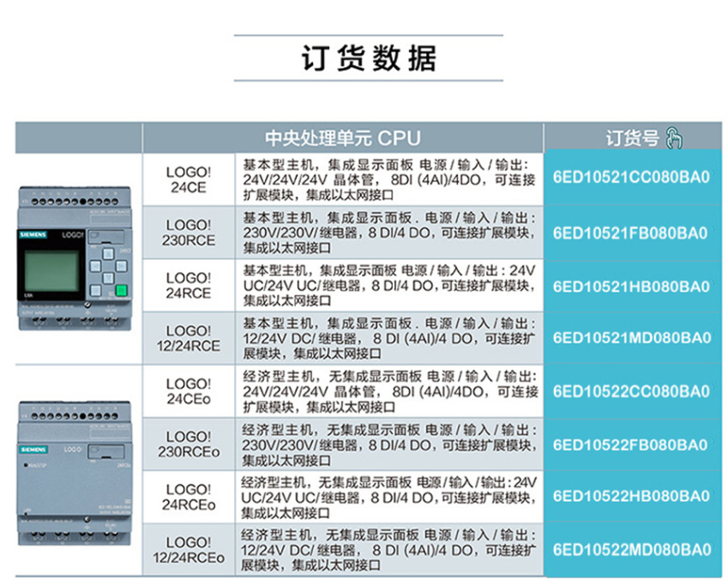Click the hand pointer icon beside 订货号
The image size is (728, 580).
click(674, 138)
